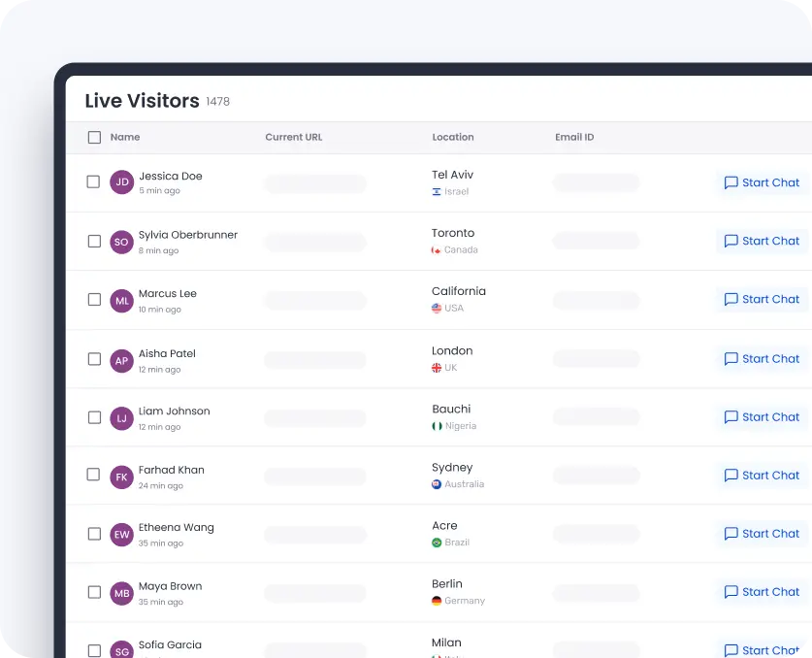
Task: Click the FK avatar of Farhad Khan
Action: click(x=121, y=477)
